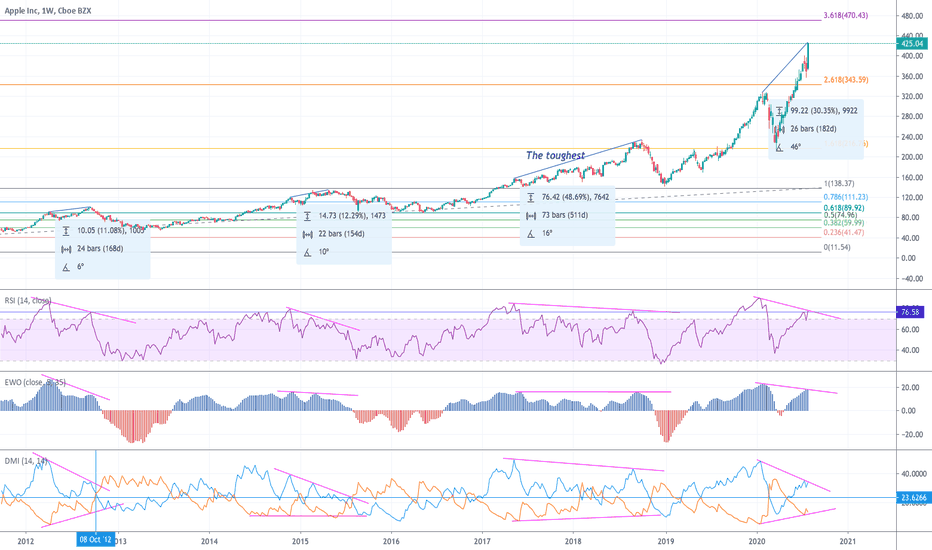Click the DMI value tag 23.6266
This screenshot has height=550, width=932.
[x=914, y=498]
